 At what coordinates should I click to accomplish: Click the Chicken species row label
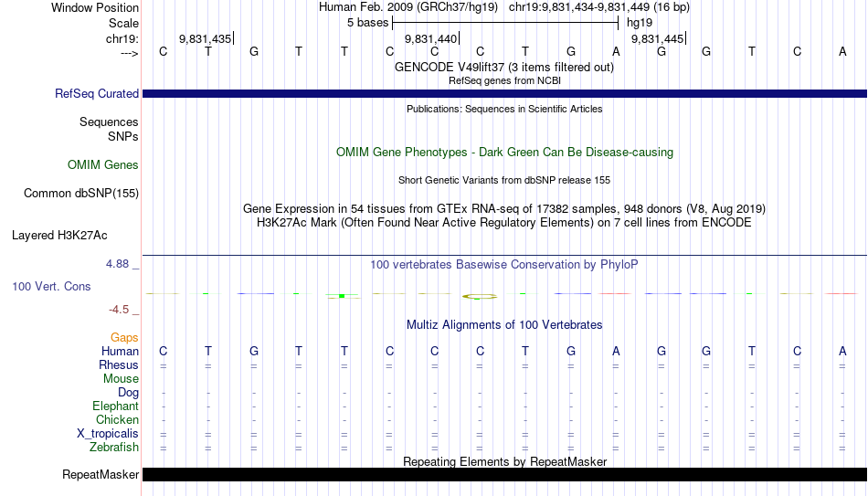[x=117, y=419]
